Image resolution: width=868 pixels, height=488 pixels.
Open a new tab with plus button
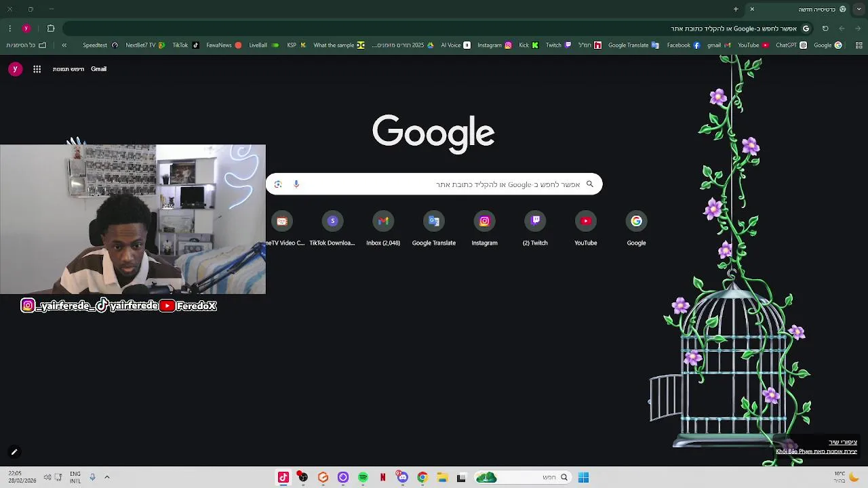pos(736,9)
